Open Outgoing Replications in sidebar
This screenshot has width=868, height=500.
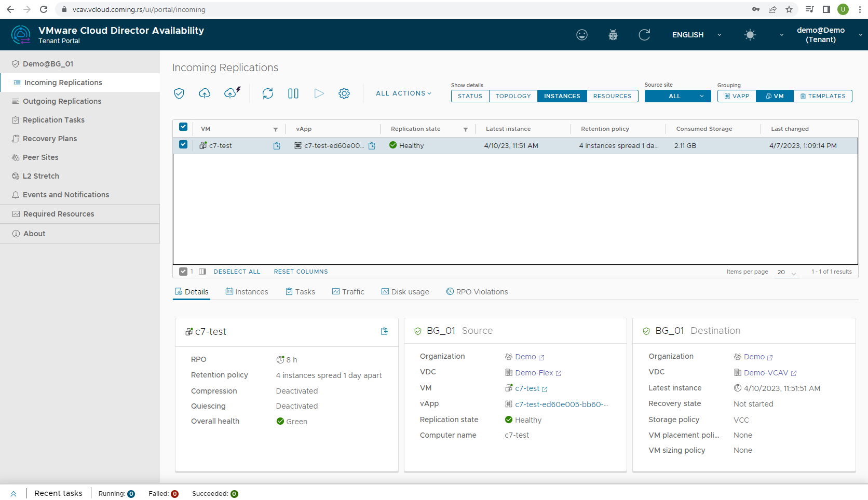pos(62,101)
